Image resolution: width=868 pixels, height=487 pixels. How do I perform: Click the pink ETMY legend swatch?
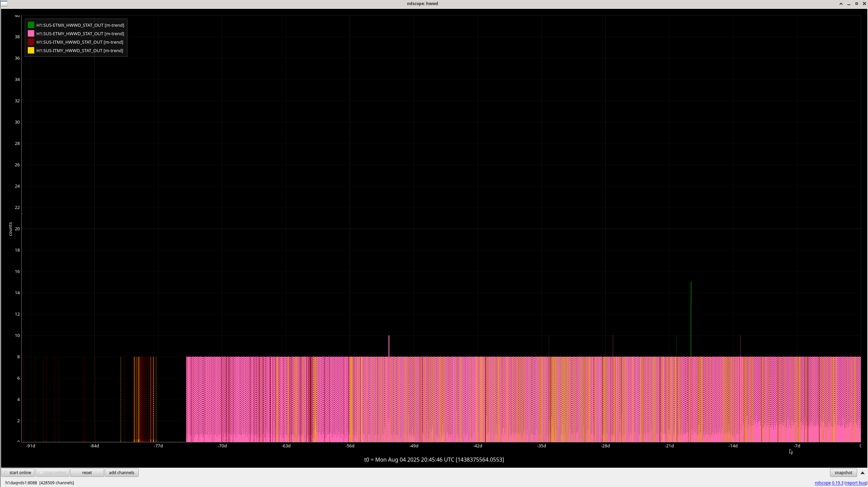coord(31,34)
